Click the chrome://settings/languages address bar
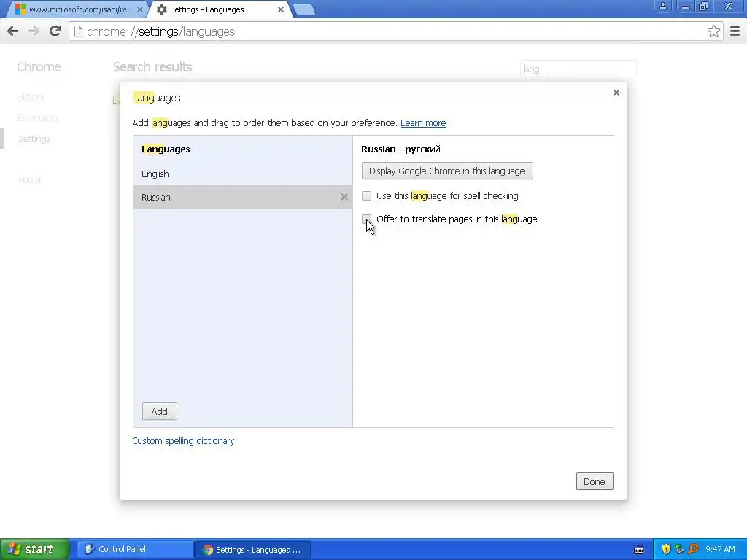747x560 pixels. tap(395, 31)
